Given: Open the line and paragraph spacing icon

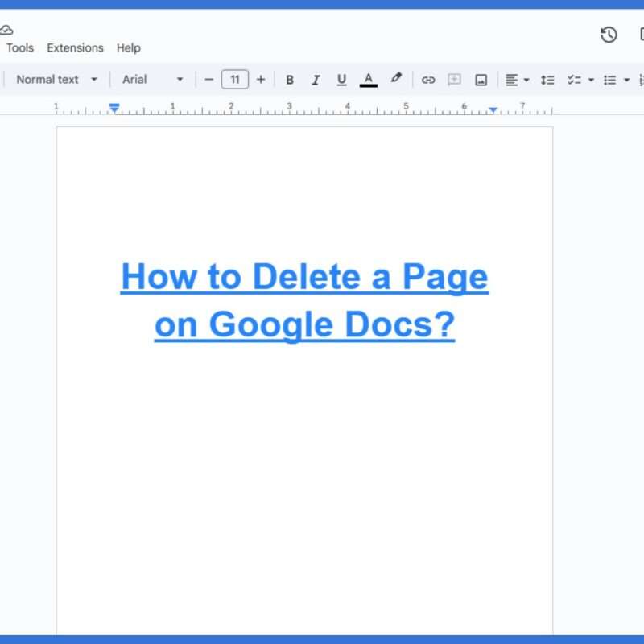Looking at the screenshot, I should click(547, 80).
